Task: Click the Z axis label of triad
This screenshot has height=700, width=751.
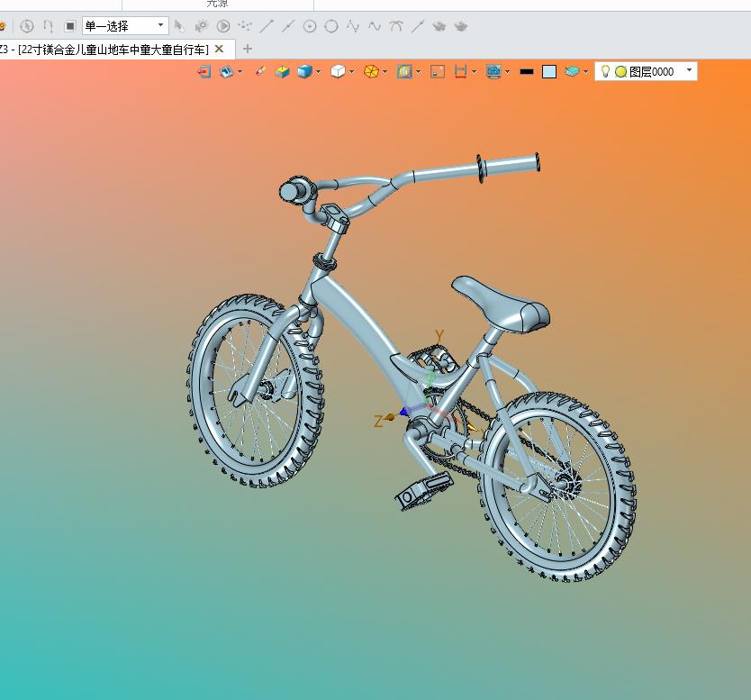Action: tap(378, 422)
